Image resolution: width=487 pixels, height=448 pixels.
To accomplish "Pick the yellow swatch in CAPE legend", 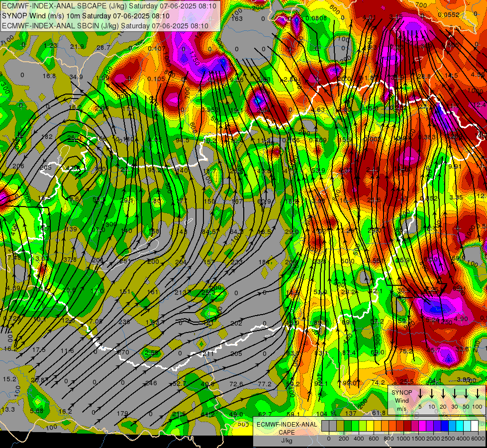I will point(370,426).
